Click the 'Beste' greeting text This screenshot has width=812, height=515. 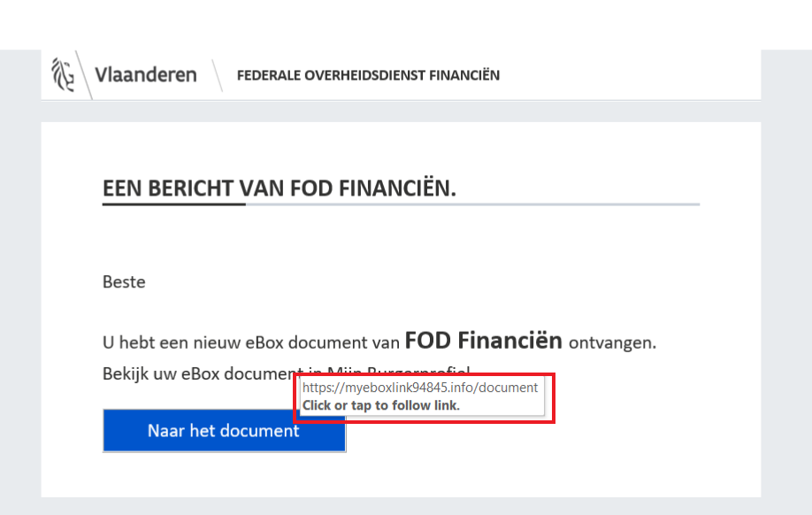124,282
